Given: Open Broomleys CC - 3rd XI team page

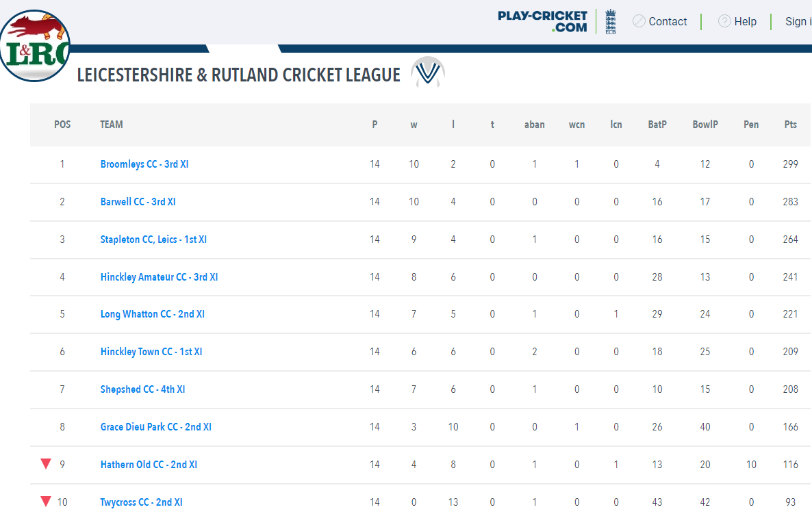Looking at the screenshot, I should tap(144, 164).
